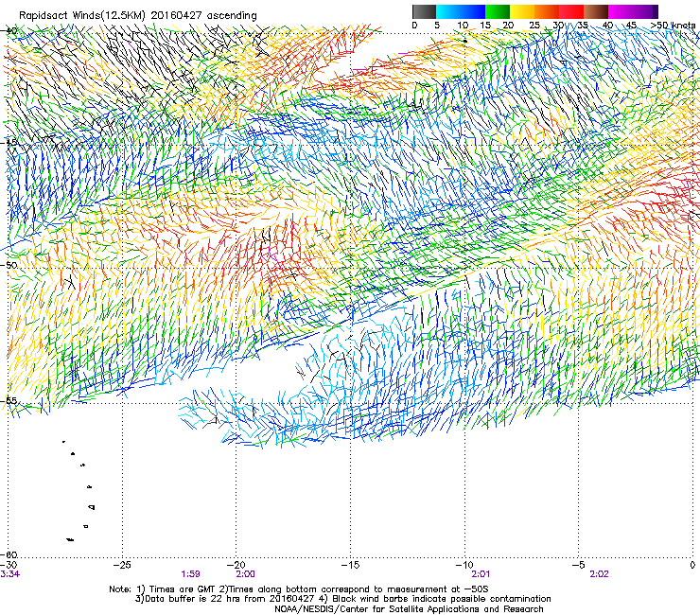
Task: Click the brown 35-40 knots legend segment
Action: (x=596, y=11)
